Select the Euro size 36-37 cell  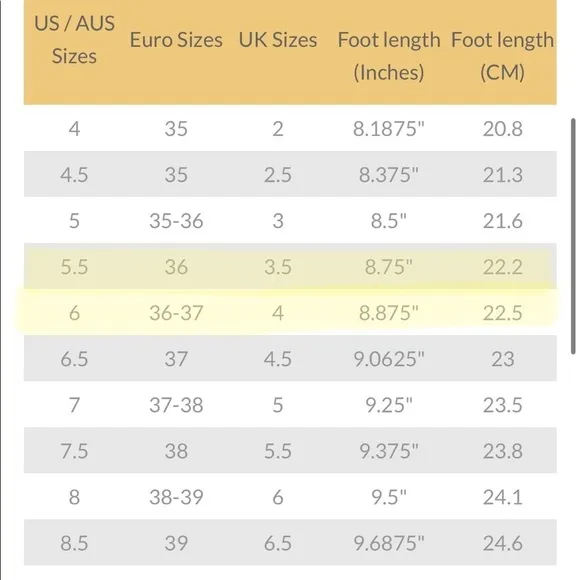[176, 313]
